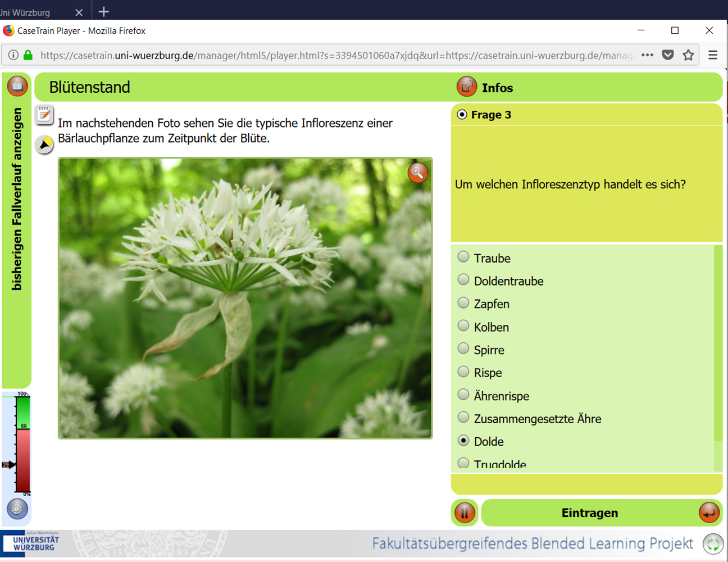
Task: Pause the case with the pause button
Action: tap(465, 513)
